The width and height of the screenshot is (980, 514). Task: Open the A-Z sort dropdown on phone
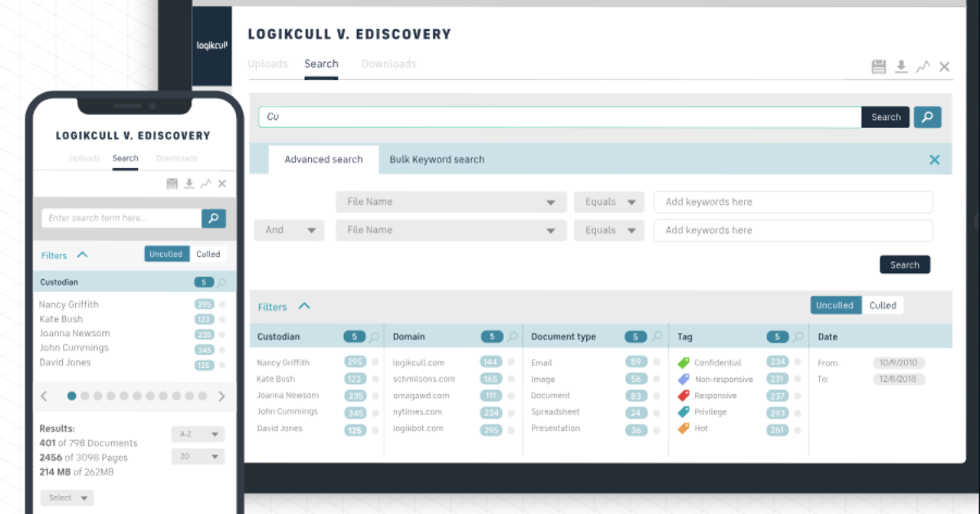[x=198, y=435]
